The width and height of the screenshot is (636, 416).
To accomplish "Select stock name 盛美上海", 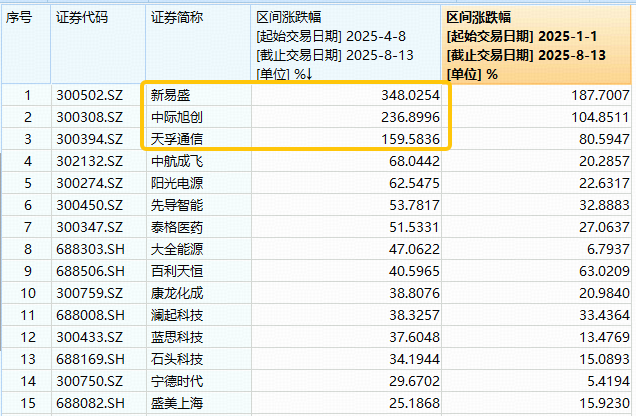I will [177, 403].
